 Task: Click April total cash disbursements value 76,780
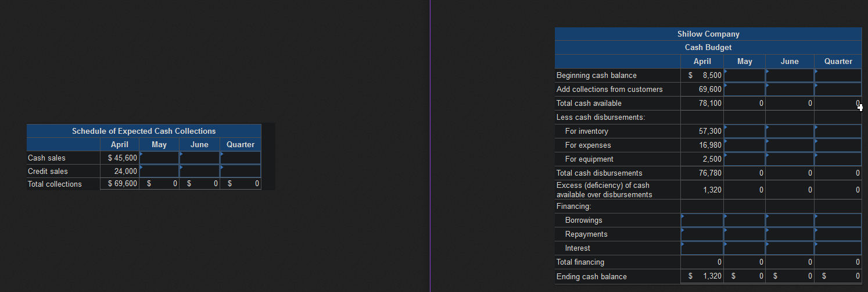coord(710,173)
